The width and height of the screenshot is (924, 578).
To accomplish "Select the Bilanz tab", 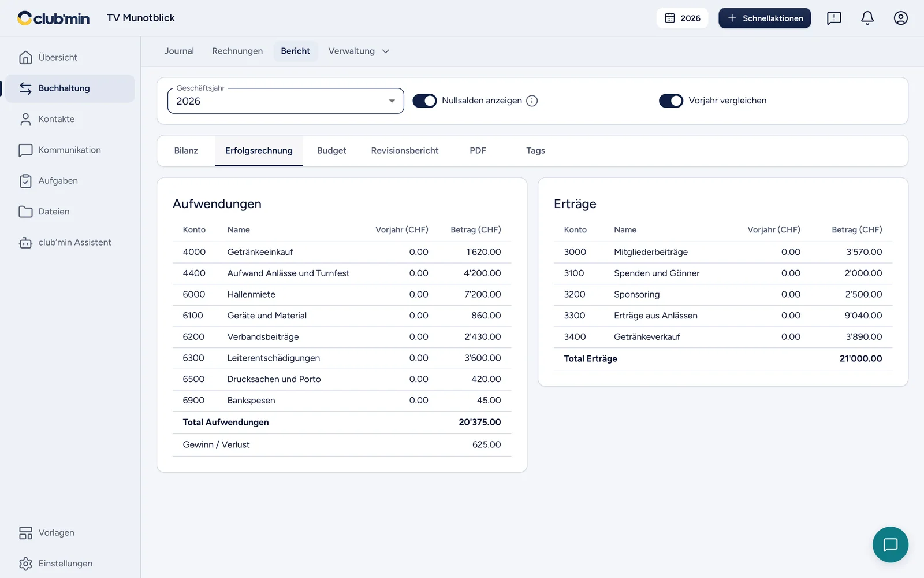I will coord(186,150).
